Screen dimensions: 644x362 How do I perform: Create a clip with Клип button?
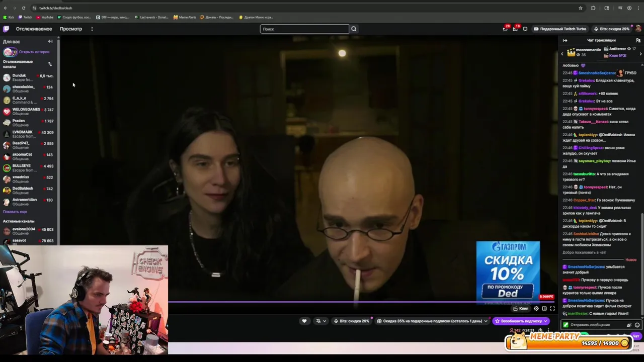pos(521,308)
